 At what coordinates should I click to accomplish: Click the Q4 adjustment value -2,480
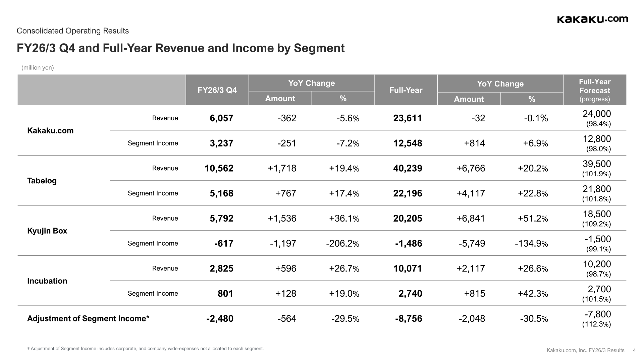coord(220,318)
